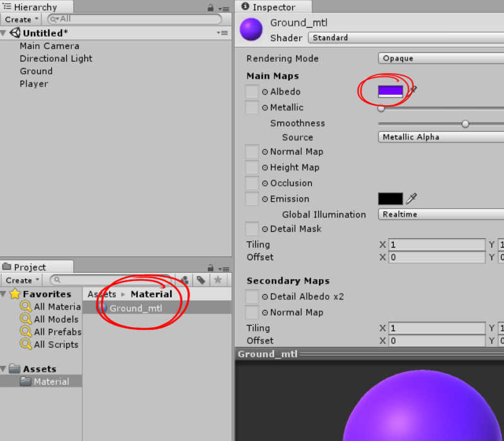The image size is (504, 441).
Task: Select All Models under Favorites
Action: tap(56, 319)
